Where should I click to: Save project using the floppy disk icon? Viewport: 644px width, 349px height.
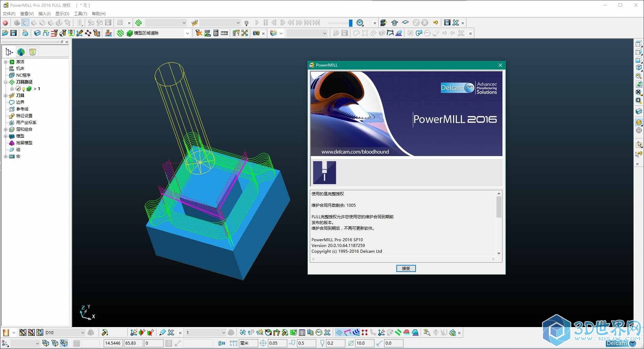point(14,33)
